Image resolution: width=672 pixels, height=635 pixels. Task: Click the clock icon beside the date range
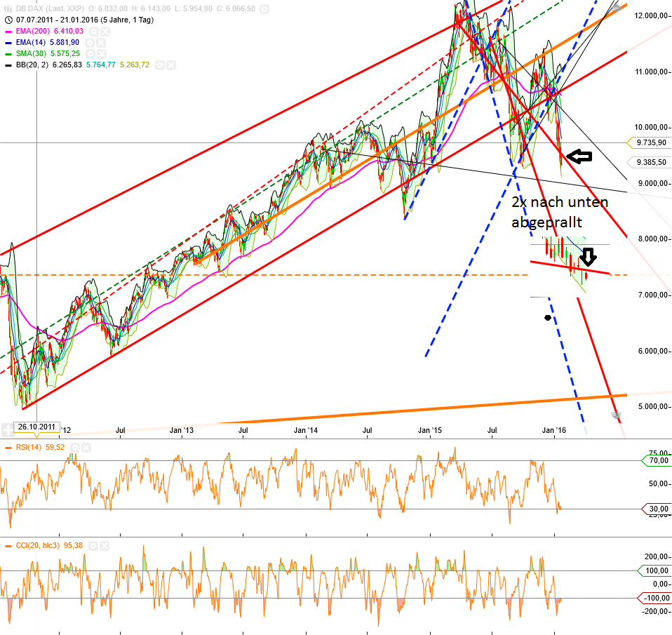tap(8, 19)
